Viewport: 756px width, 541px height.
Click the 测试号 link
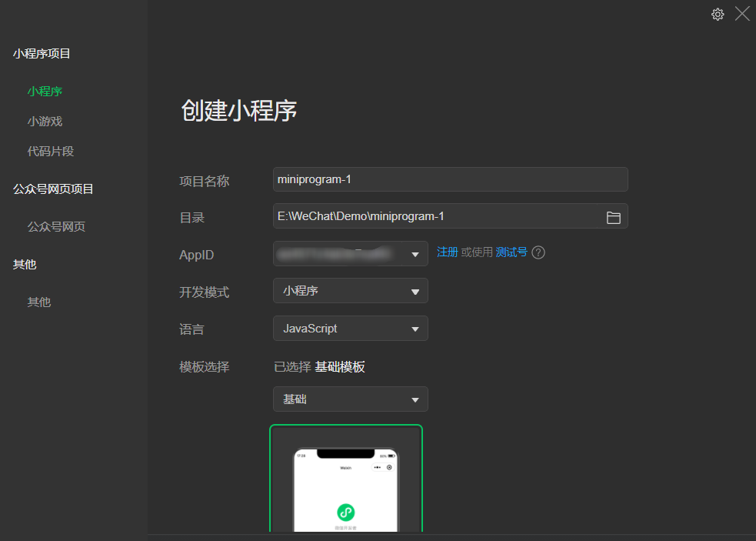511,252
